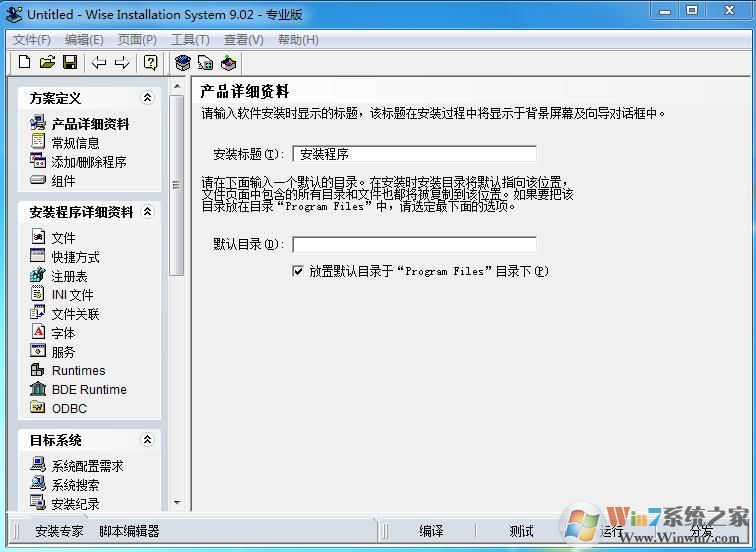Switch to the 脚本编辑器 tab
Image resolution: width=756 pixels, height=552 pixels.
[129, 531]
